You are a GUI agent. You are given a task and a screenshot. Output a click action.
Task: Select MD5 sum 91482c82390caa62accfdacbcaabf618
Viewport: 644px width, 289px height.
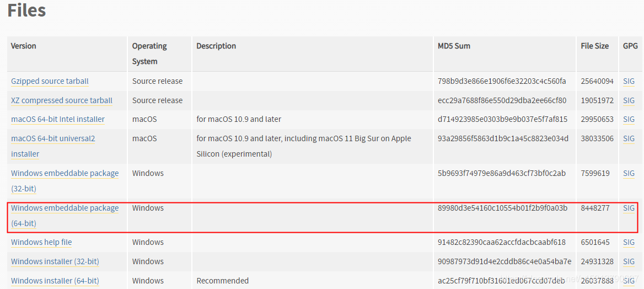click(x=502, y=242)
